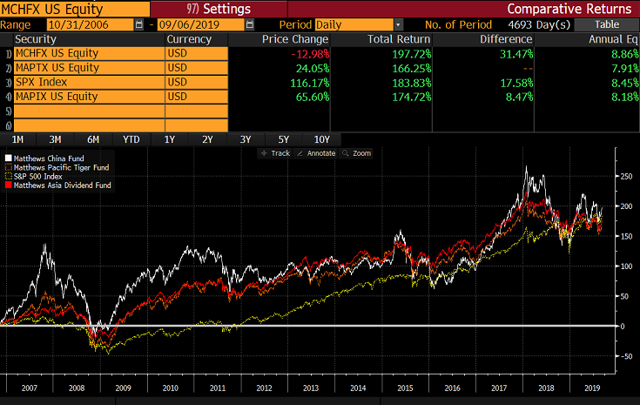Image resolution: width=640 pixels, height=405 pixels.
Task: Edit the 10/31/2006 start date field
Action: pos(90,25)
